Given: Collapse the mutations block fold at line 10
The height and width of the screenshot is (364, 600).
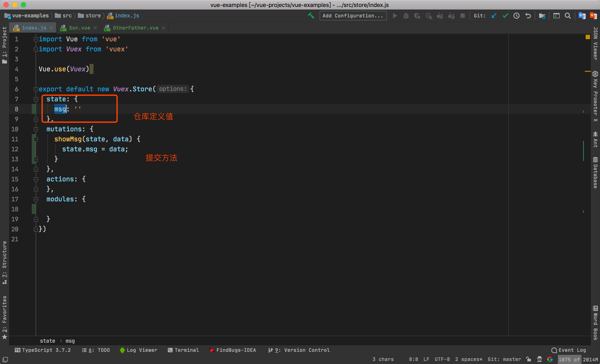Looking at the screenshot, I should (36, 129).
